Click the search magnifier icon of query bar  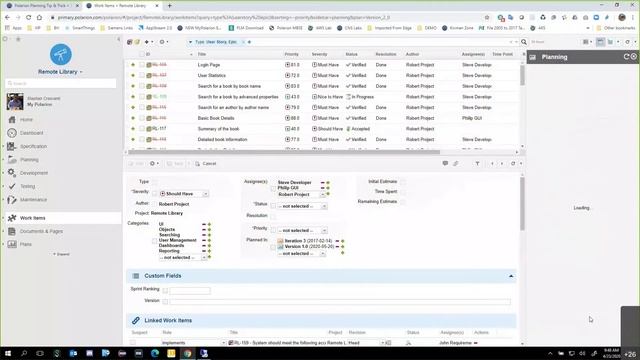click(524, 42)
